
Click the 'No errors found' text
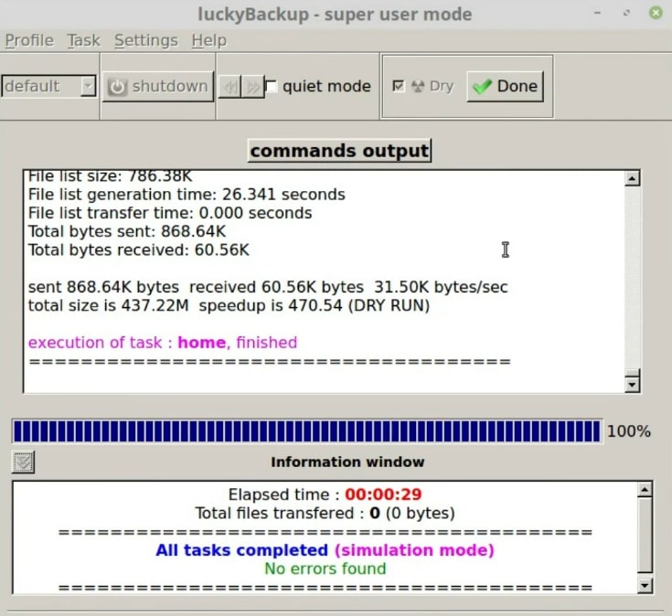click(325, 568)
